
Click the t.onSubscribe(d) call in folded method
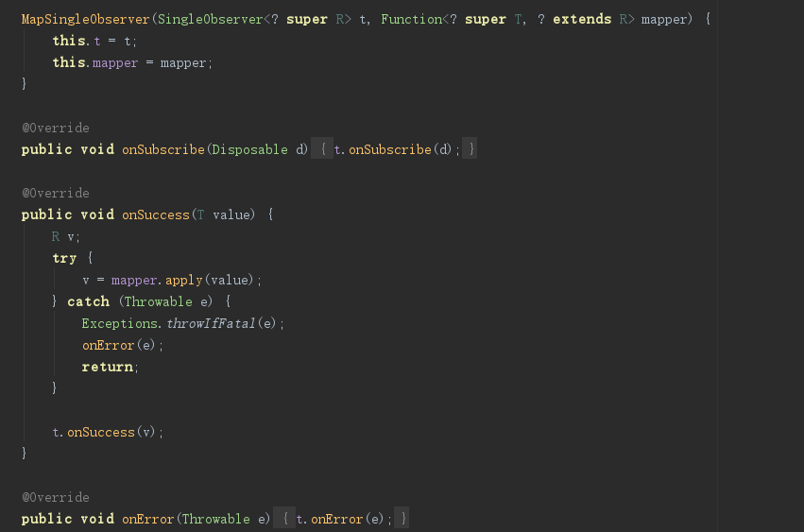tap(393, 149)
